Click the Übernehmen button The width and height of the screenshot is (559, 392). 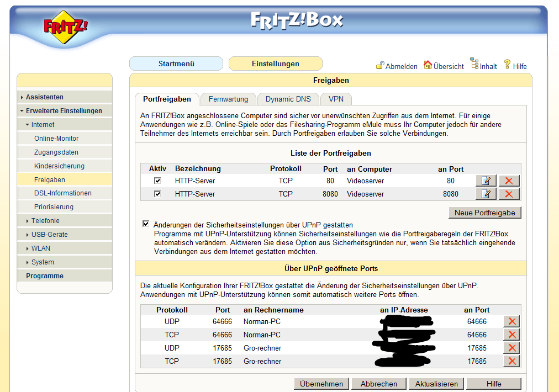click(321, 384)
